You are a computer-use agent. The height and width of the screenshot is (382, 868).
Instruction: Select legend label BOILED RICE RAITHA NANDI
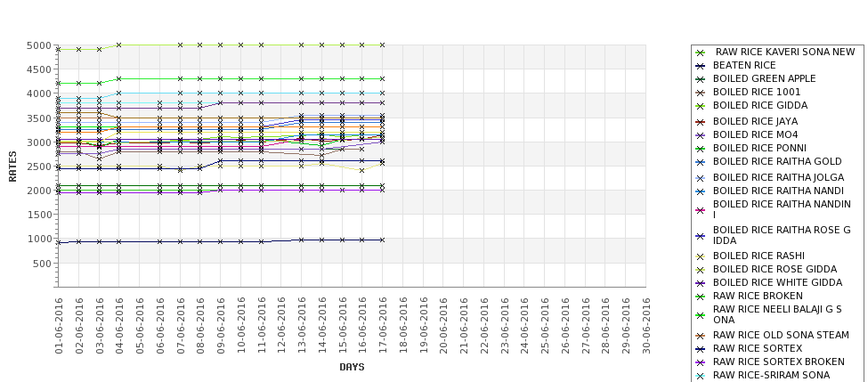(x=778, y=191)
